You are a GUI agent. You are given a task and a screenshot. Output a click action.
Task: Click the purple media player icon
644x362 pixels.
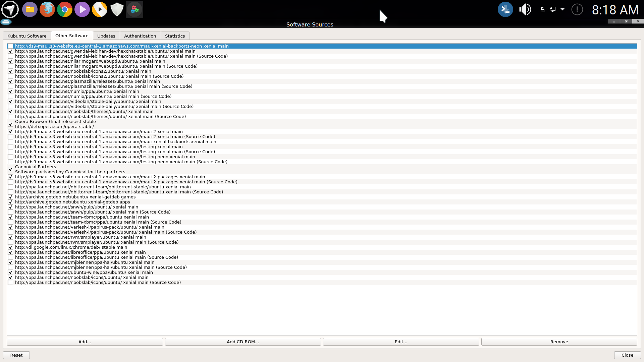[82, 9]
